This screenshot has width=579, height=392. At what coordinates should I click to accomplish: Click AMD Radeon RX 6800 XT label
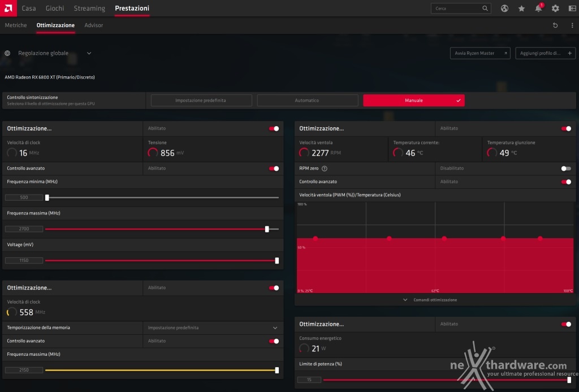50,77
